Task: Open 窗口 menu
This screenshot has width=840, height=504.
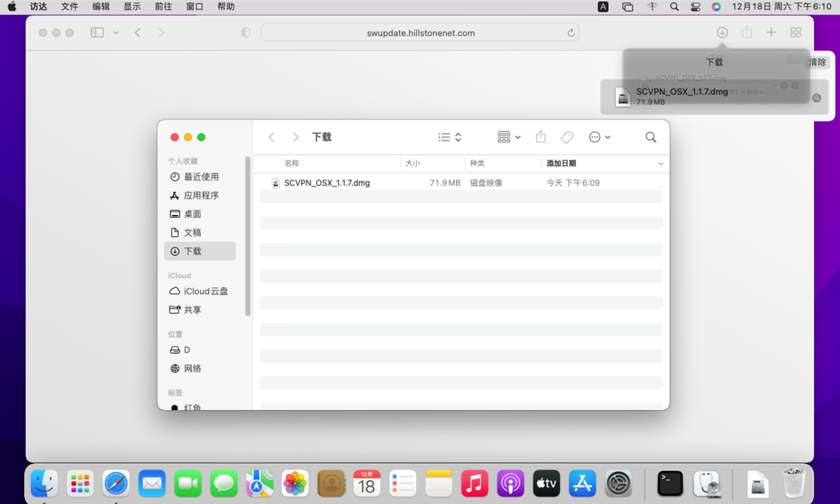Action: click(x=195, y=6)
